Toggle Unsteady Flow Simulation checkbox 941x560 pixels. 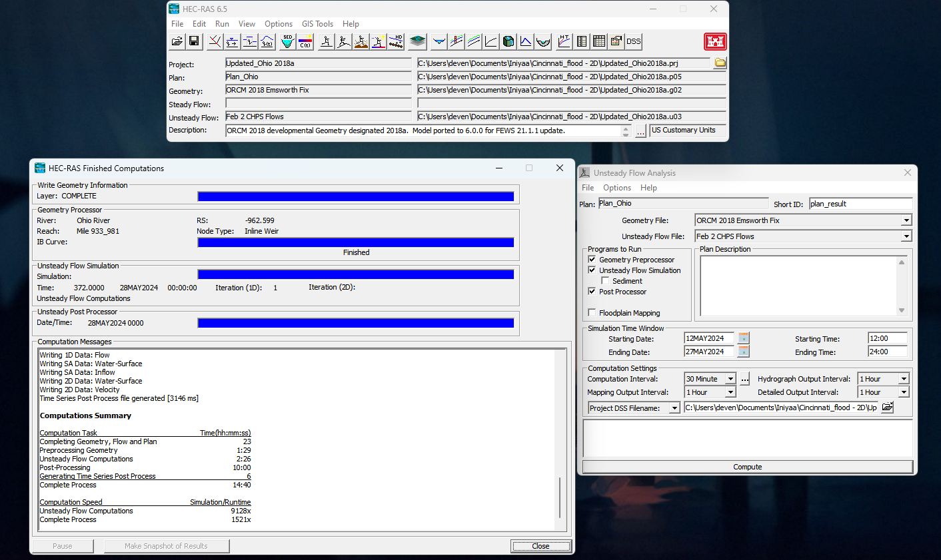tap(592, 270)
